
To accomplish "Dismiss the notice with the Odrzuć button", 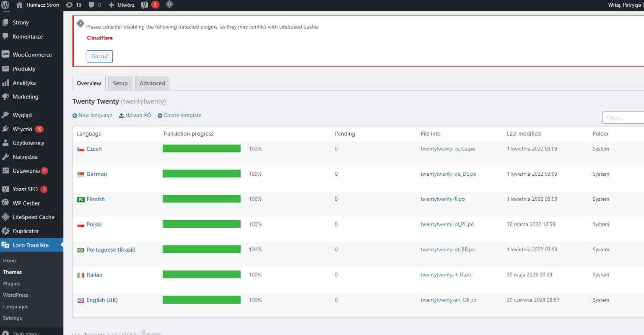I will pyautogui.click(x=100, y=57).
